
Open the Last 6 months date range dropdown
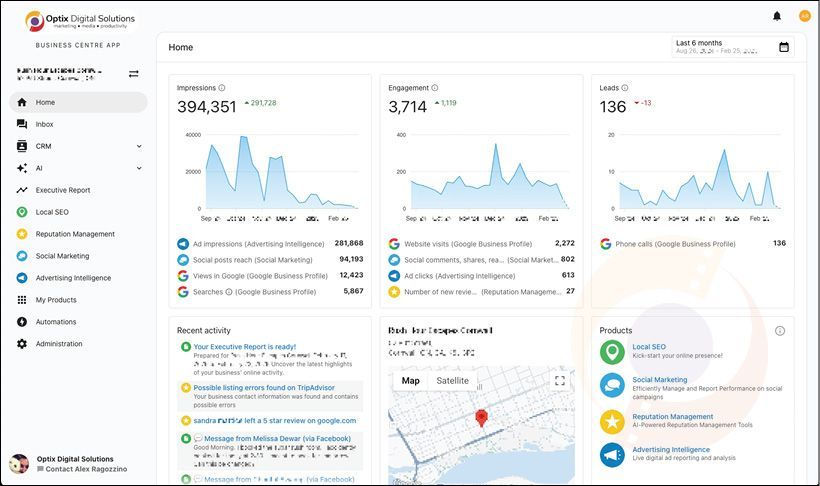(733, 47)
